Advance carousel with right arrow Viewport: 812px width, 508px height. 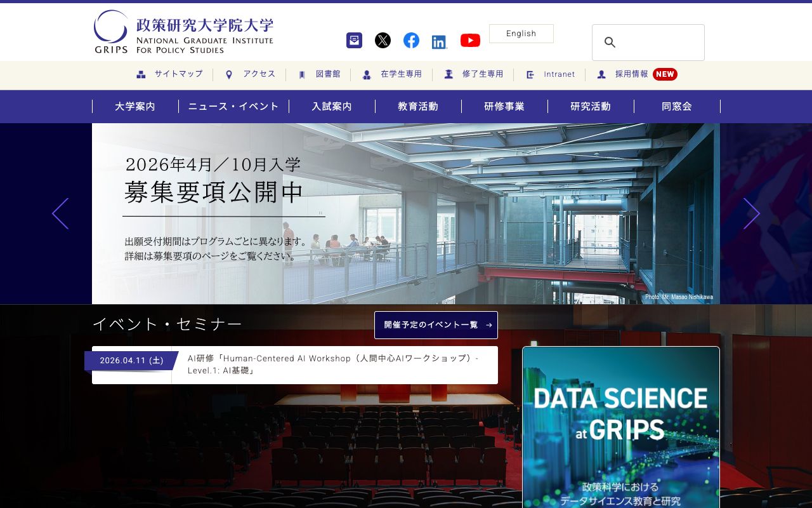(x=752, y=214)
